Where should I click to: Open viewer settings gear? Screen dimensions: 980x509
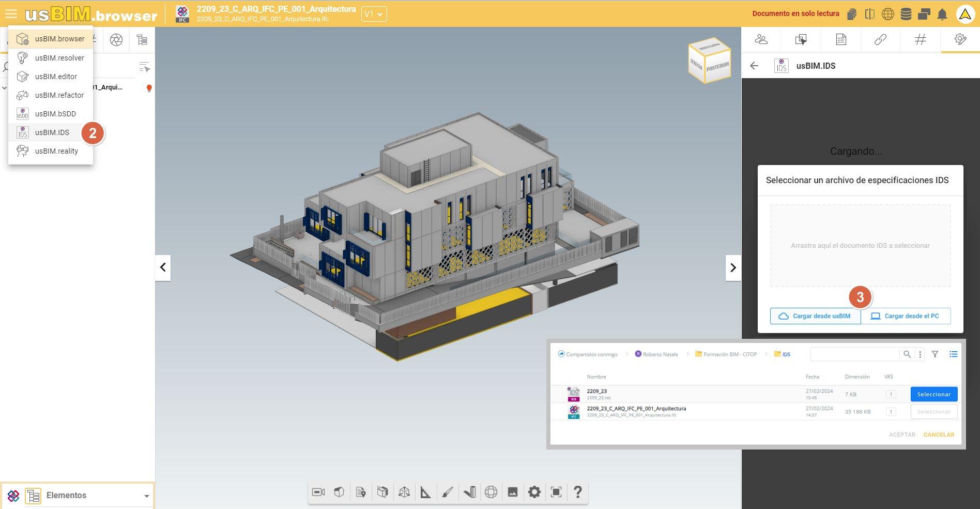point(534,492)
